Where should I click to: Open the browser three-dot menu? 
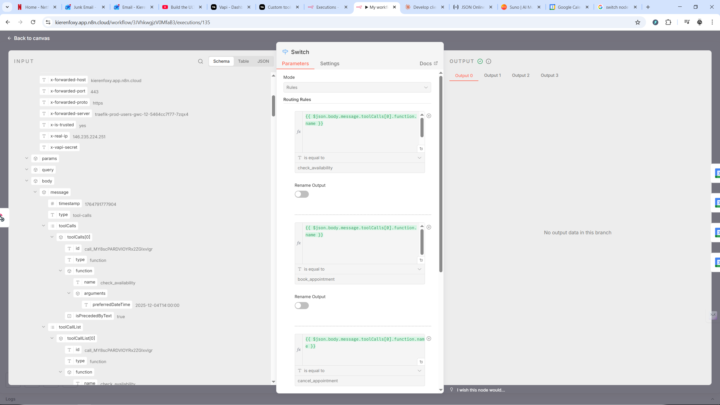(x=712, y=22)
